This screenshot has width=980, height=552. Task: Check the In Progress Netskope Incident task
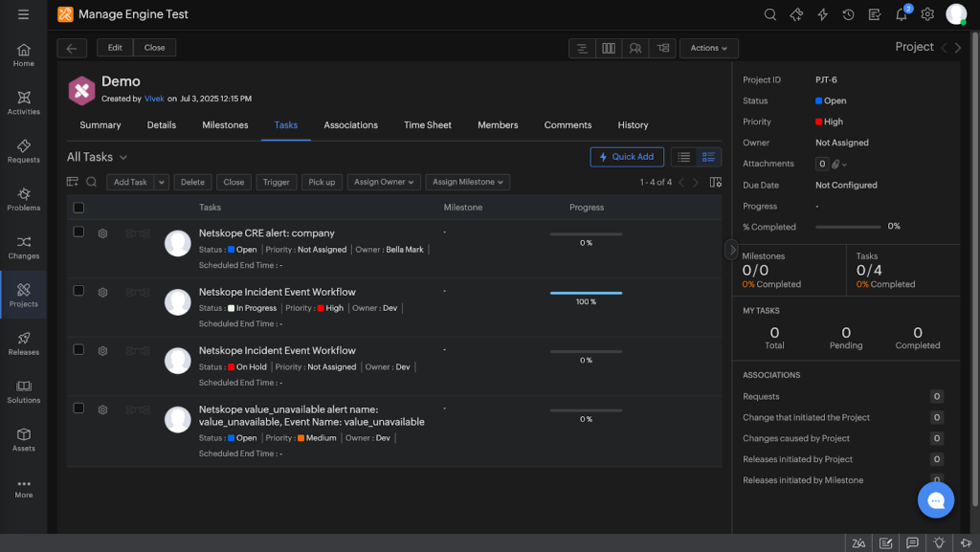click(78, 291)
